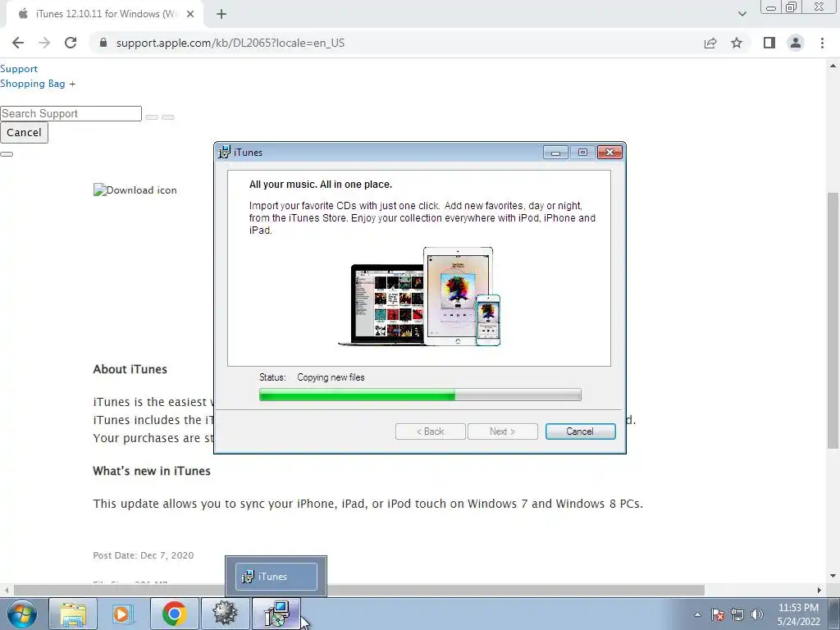840x630 pixels.
Task: Share this page via share icon
Action: (x=710, y=43)
